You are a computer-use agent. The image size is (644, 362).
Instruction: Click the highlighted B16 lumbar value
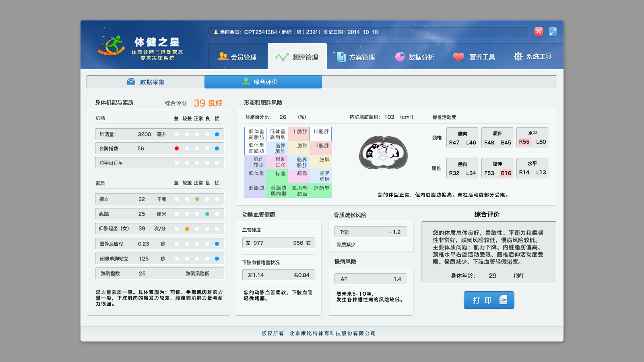(x=506, y=173)
